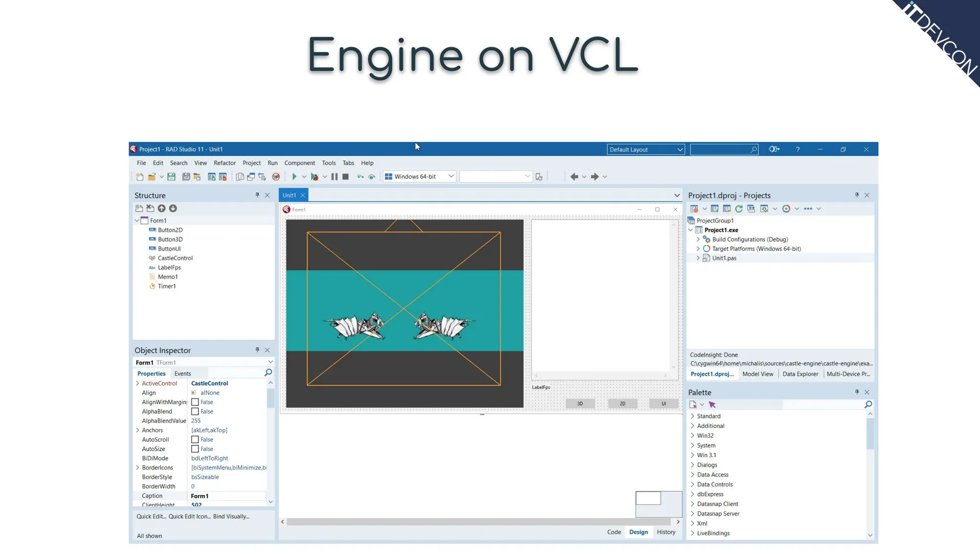
Task: Pin the Structure panel
Action: point(257,195)
